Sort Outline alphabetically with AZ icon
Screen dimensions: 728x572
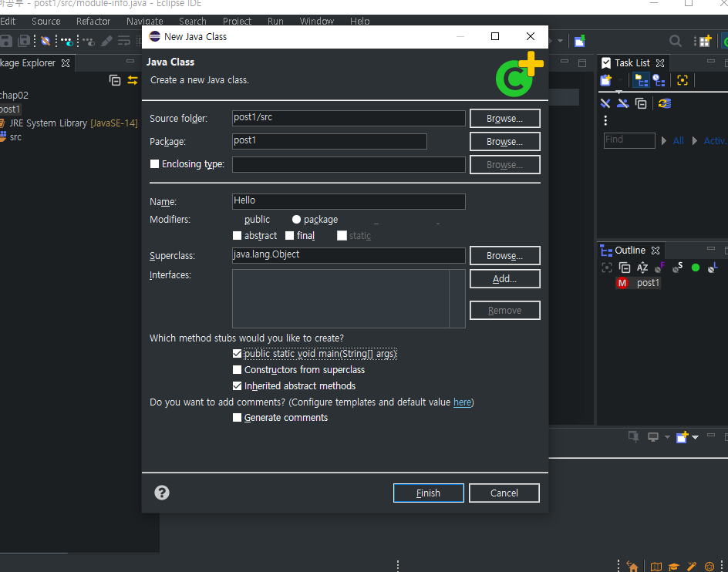point(642,267)
